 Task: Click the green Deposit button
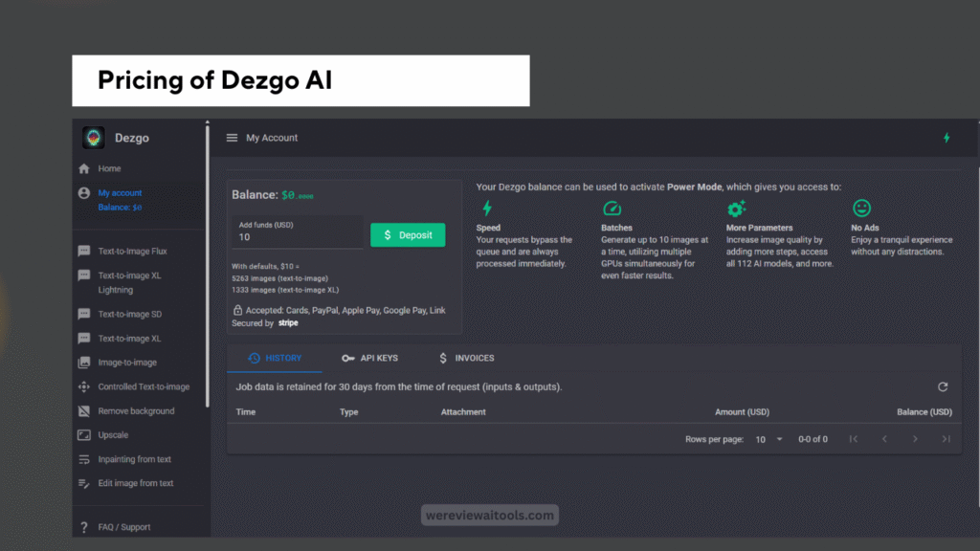pyautogui.click(x=408, y=235)
